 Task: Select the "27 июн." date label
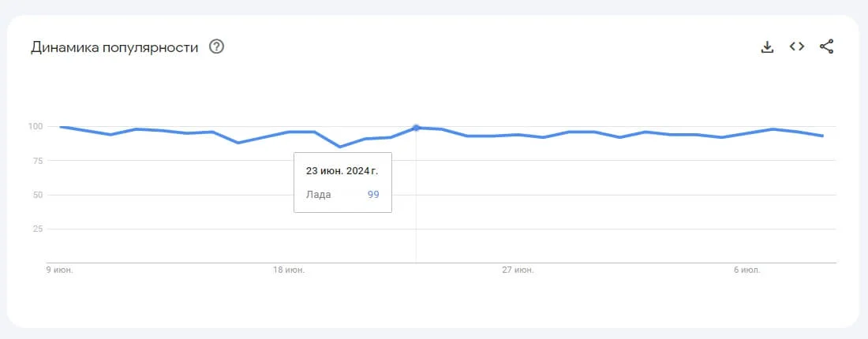click(518, 270)
